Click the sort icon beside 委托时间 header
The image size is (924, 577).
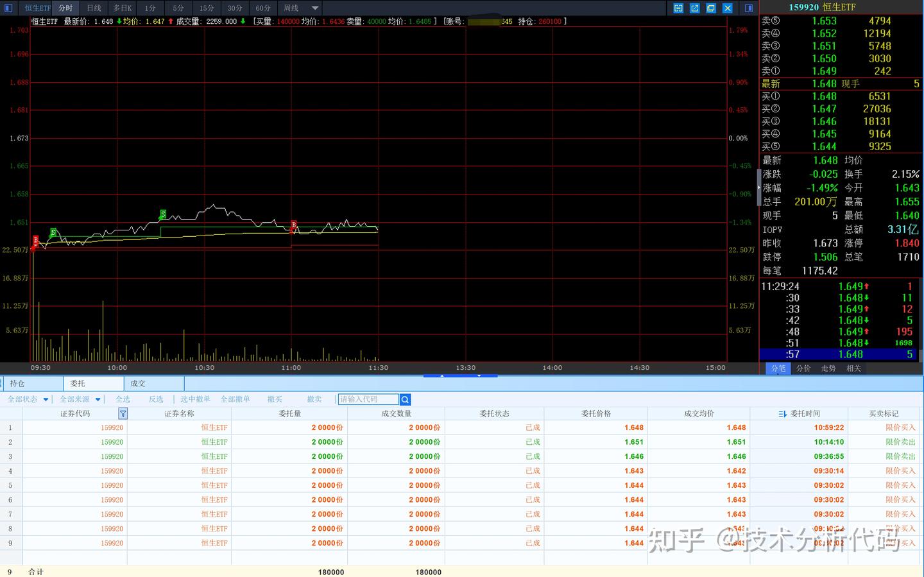(x=782, y=414)
